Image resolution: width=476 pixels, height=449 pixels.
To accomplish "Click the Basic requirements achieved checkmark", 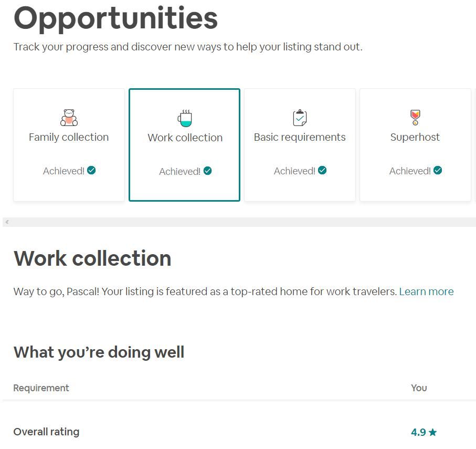I will (x=322, y=170).
